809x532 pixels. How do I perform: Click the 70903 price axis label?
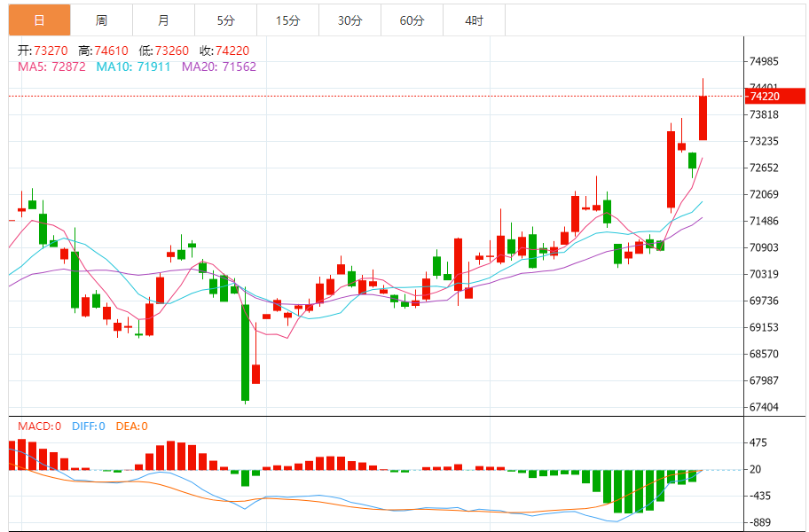point(764,247)
